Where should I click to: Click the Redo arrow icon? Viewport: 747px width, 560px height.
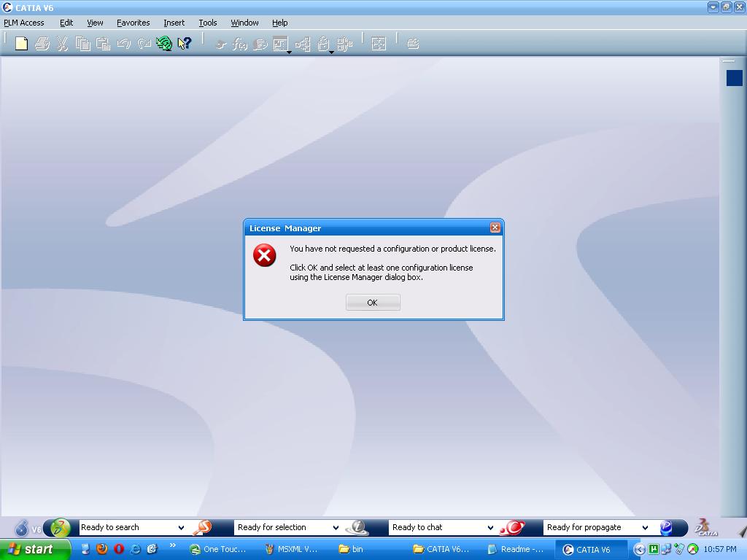144,44
